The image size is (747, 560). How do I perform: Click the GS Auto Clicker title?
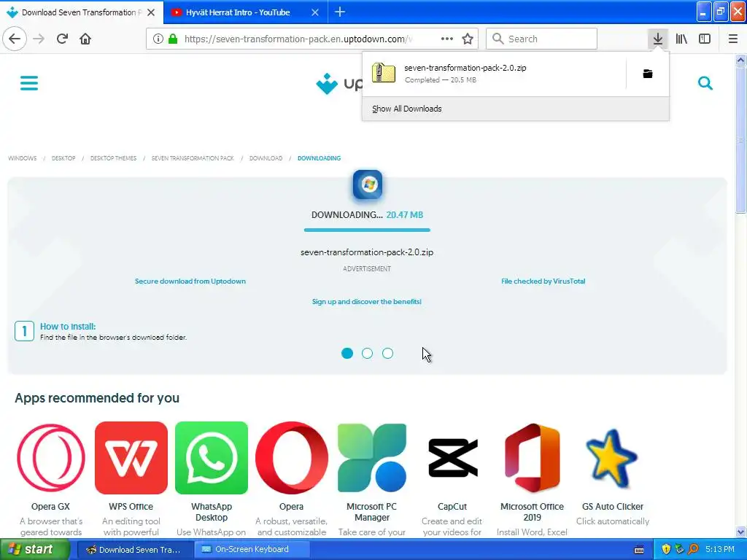(x=613, y=506)
